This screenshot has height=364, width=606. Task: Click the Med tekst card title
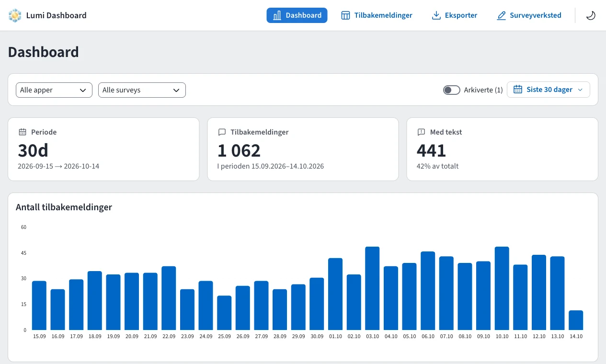pyautogui.click(x=446, y=132)
